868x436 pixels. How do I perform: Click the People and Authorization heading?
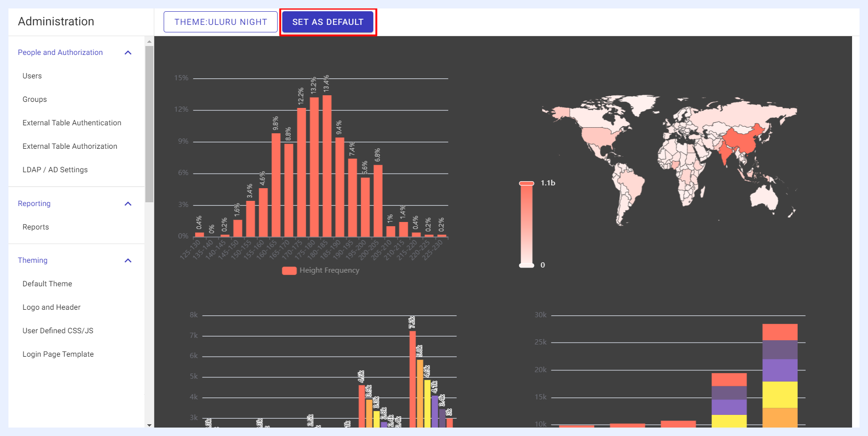pyautogui.click(x=60, y=53)
